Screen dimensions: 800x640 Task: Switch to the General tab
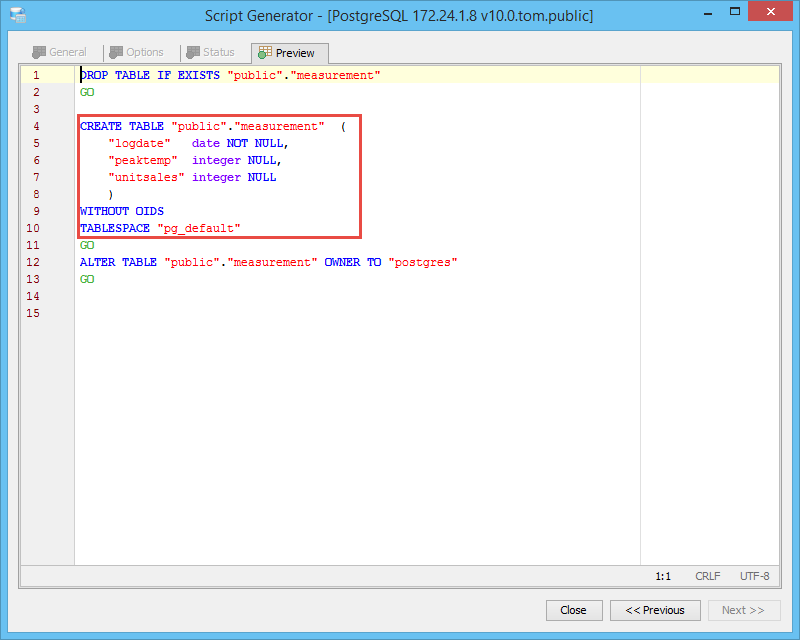(60, 52)
